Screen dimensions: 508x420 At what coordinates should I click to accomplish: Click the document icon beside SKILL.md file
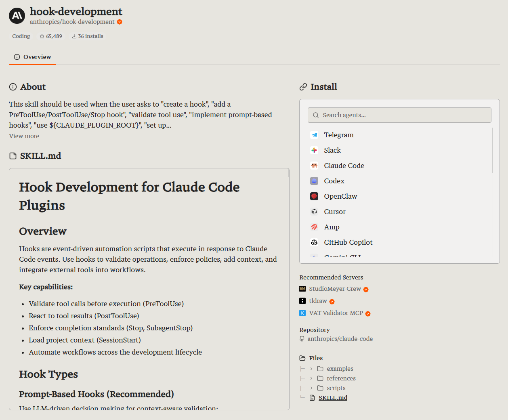(312, 398)
